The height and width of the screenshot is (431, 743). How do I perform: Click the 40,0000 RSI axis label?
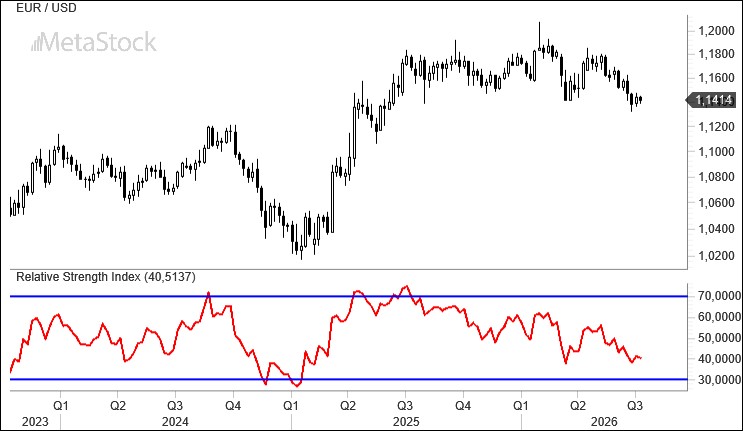click(x=719, y=359)
